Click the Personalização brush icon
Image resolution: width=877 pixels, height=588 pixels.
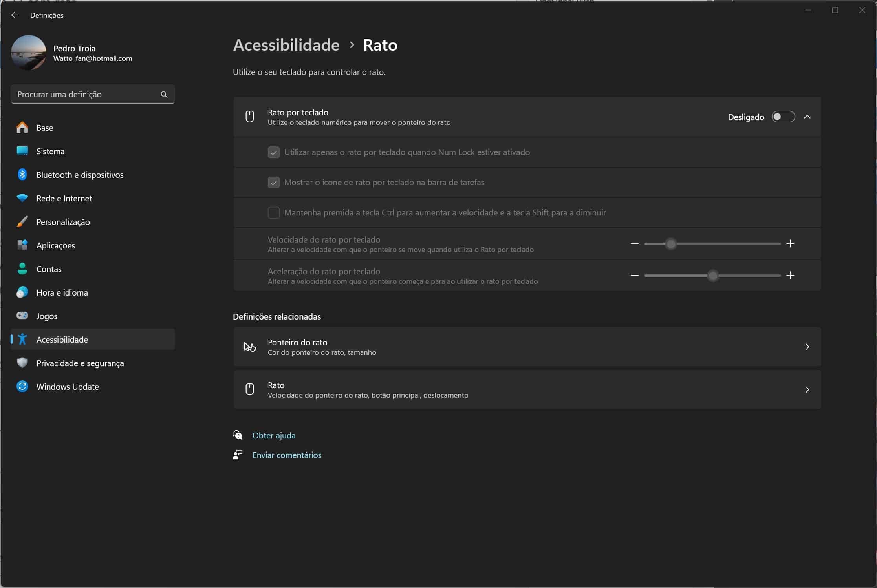pyautogui.click(x=22, y=222)
